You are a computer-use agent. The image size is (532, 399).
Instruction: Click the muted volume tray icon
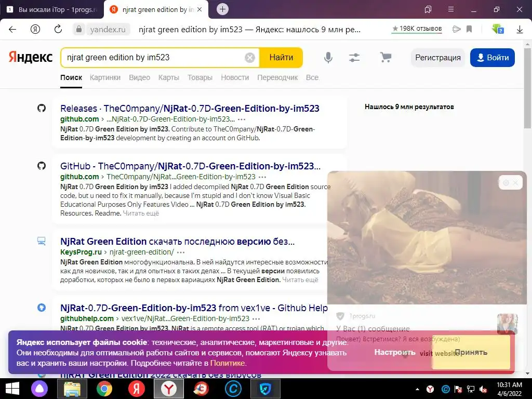483,389
